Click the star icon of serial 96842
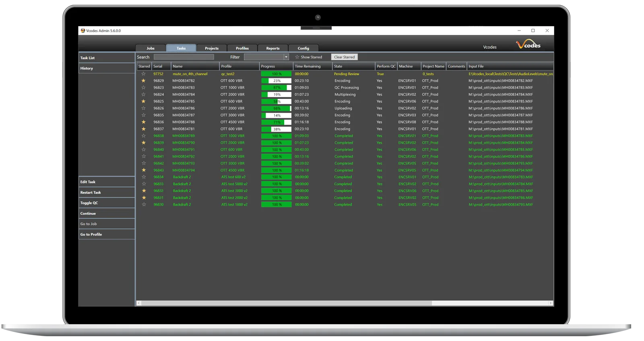 [144, 163]
